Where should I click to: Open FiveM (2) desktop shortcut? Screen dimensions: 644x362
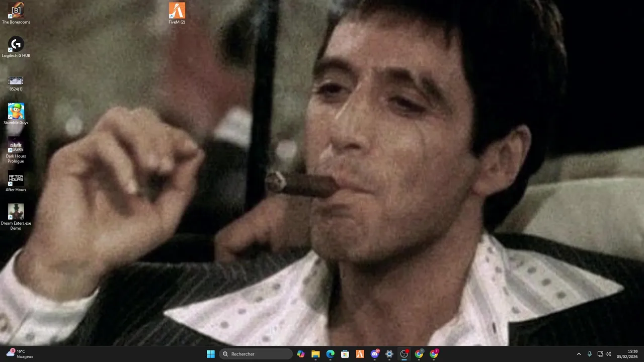click(x=177, y=13)
